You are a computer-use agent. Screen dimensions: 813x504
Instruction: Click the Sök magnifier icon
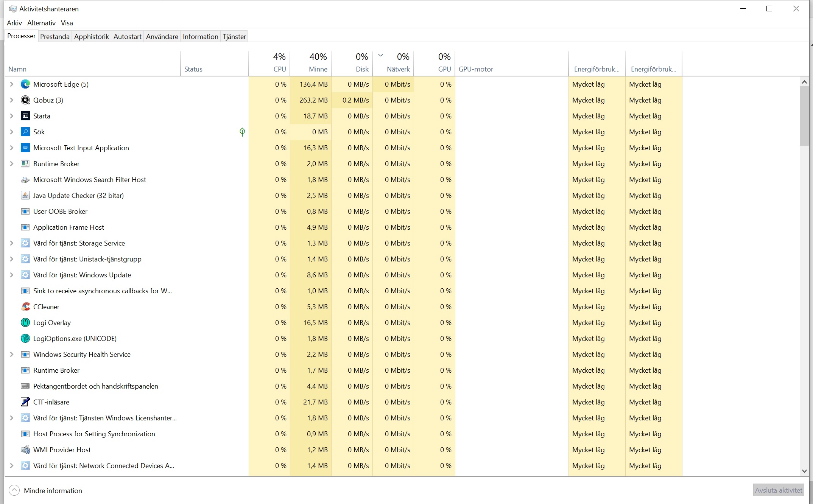[25, 132]
